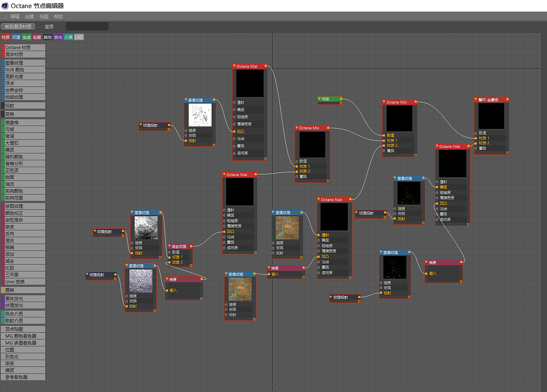The width and height of the screenshot is (547, 392).
Task: Click the resize corner icon of 臂环-全最终 node
Action: pos(507,152)
